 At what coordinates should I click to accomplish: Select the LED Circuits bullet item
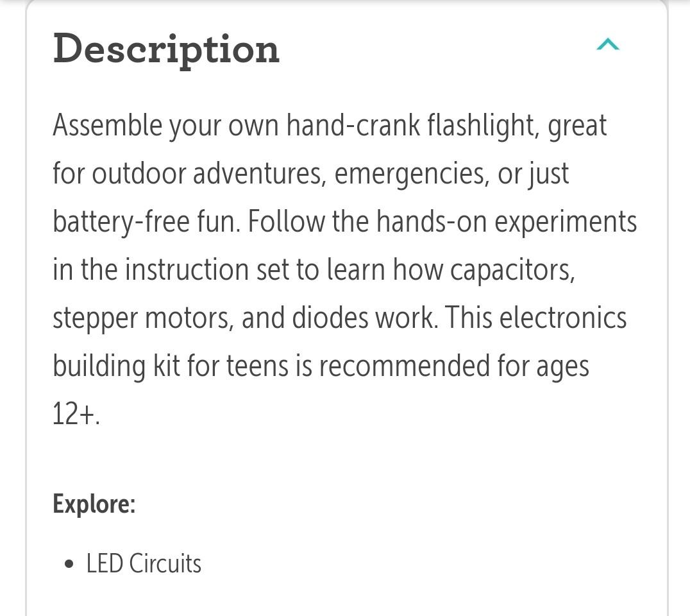[144, 563]
